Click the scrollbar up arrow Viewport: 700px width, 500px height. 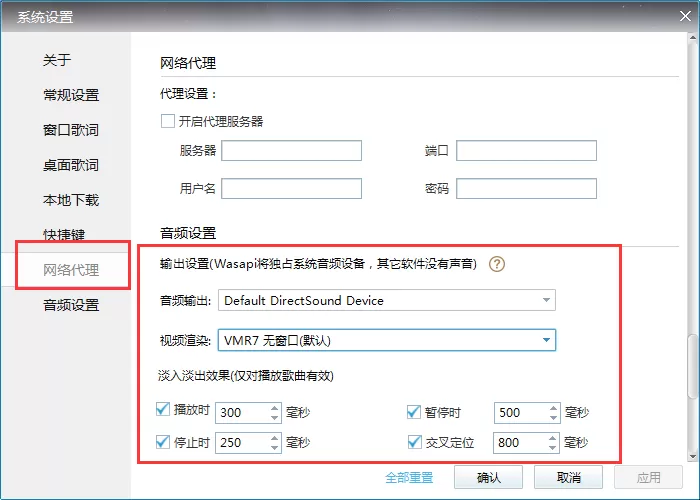(693, 38)
